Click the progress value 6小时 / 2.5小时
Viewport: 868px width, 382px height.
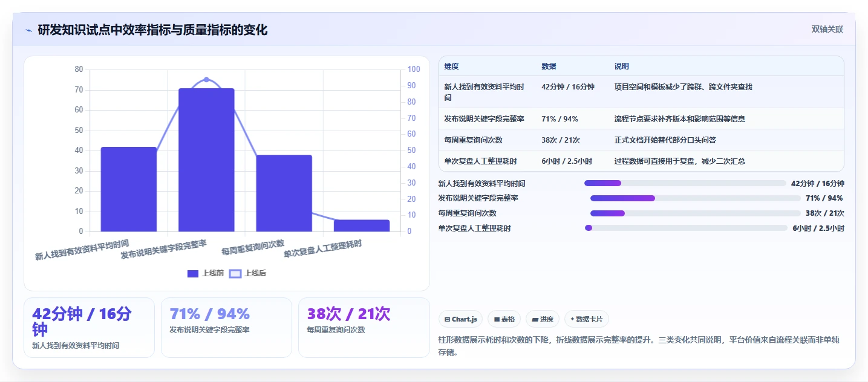[818, 228]
